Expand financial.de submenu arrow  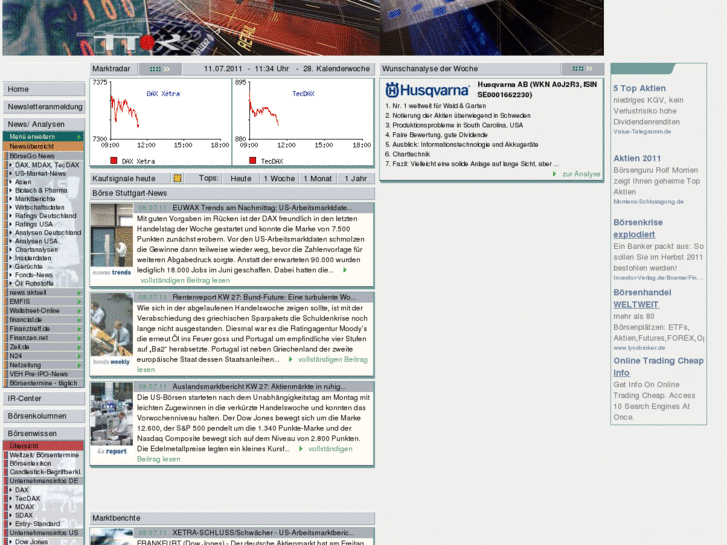coord(79,320)
